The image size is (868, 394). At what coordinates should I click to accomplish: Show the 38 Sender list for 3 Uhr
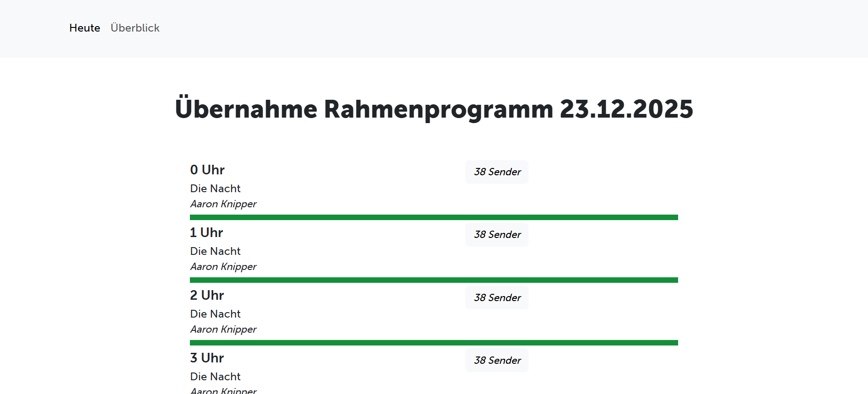497,360
